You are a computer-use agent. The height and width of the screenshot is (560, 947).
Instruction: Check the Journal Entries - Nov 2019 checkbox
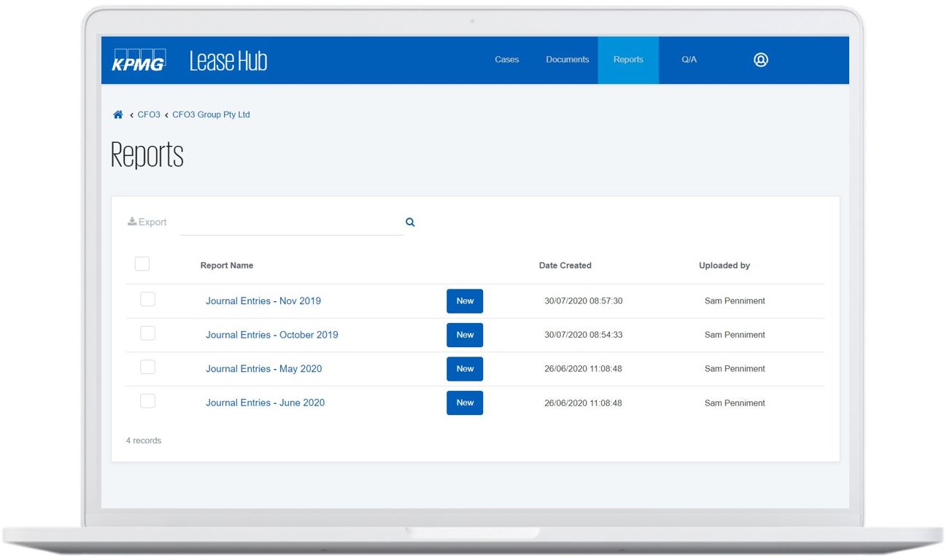[x=147, y=300]
